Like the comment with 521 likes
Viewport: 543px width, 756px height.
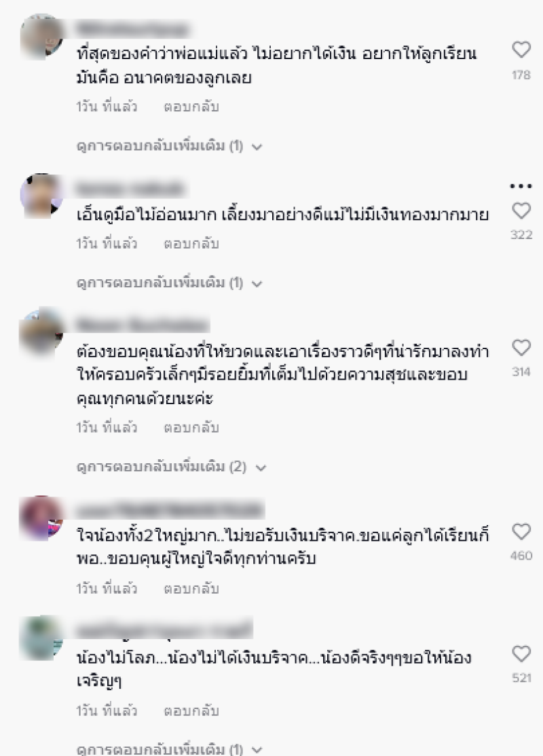click(521, 654)
